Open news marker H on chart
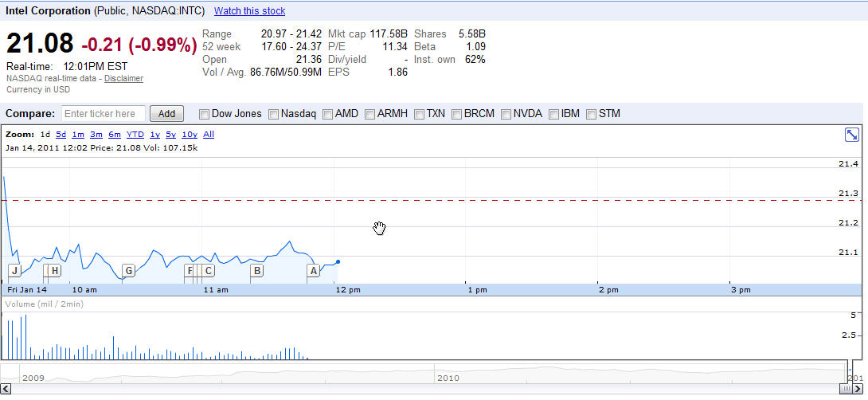This screenshot has height=400, width=868. point(54,271)
